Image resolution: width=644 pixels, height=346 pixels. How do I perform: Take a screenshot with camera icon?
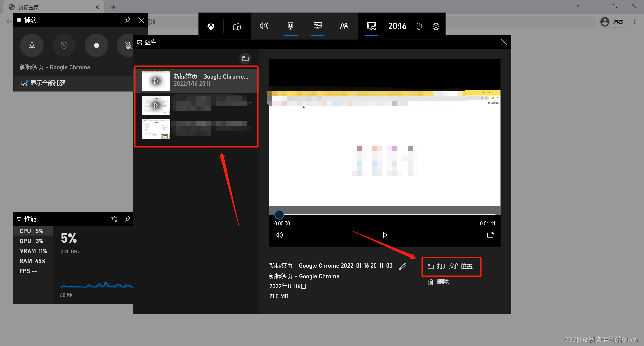coord(32,45)
